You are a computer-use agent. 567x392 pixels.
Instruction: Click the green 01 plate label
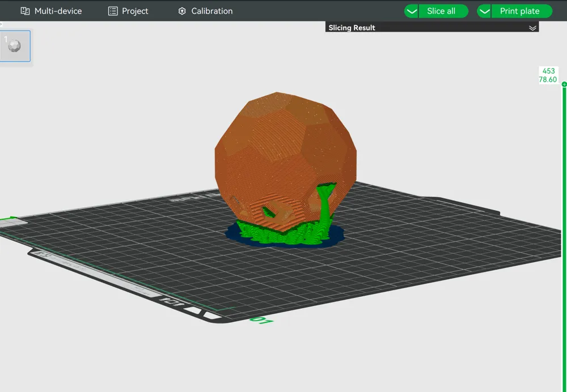(x=261, y=321)
